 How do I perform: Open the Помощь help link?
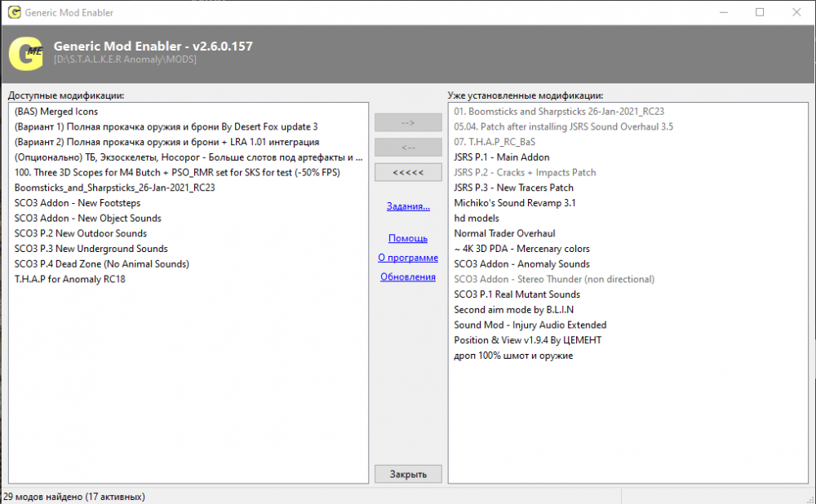pyautogui.click(x=408, y=238)
